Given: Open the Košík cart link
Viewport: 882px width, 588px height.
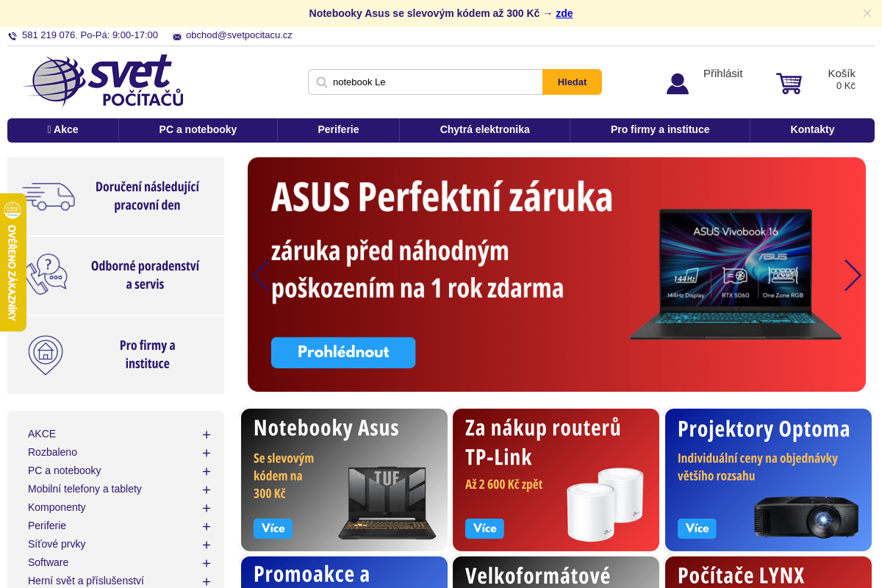Looking at the screenshot, I should (842, 73).
